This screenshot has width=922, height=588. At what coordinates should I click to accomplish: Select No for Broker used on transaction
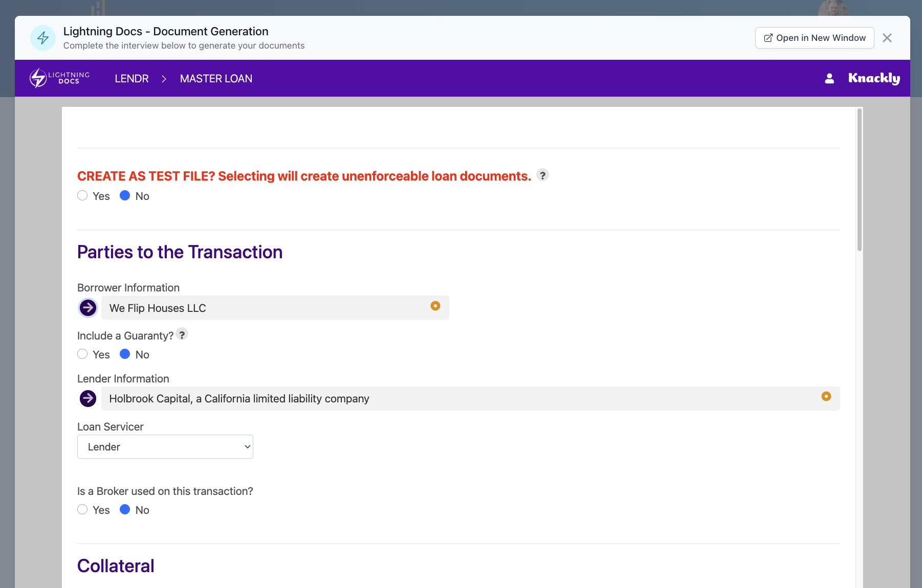[x=125, y=510]
